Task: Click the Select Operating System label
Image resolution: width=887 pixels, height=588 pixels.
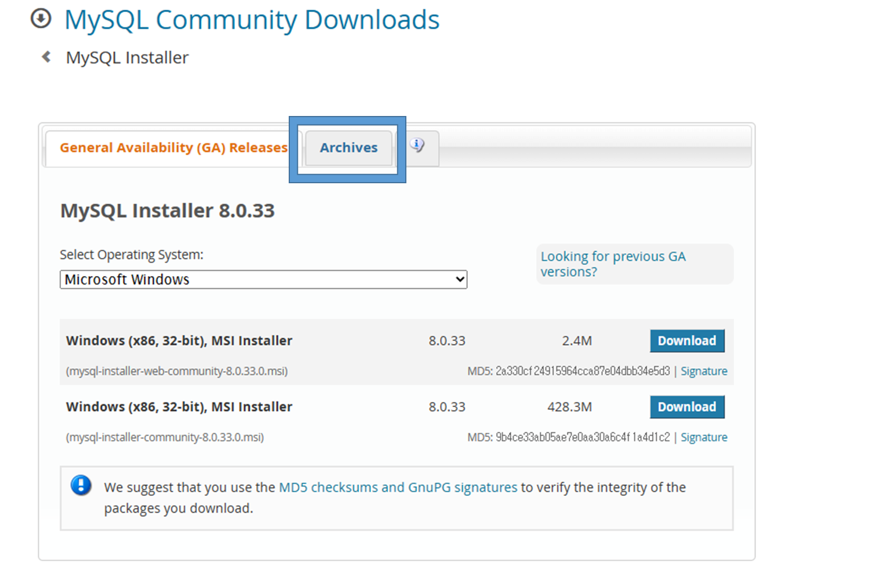Action: point(132,255)
